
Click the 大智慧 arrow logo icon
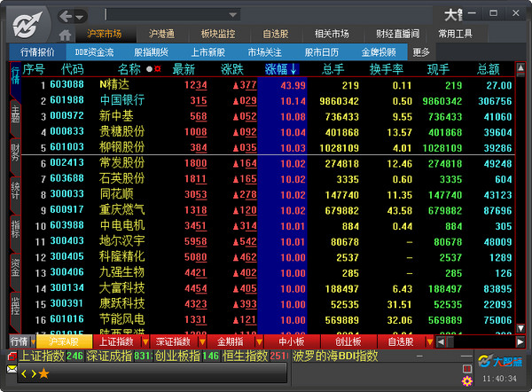point(27,25)
